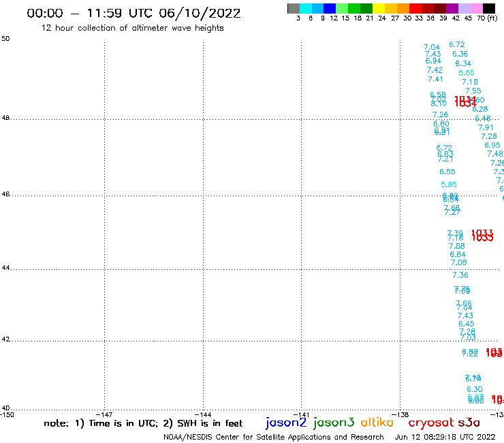The height and width of the screenshot is (443, 504).
Task: Click the lavender swatch in the color scale
Action: pyautogui.click(x=464, y=8)
